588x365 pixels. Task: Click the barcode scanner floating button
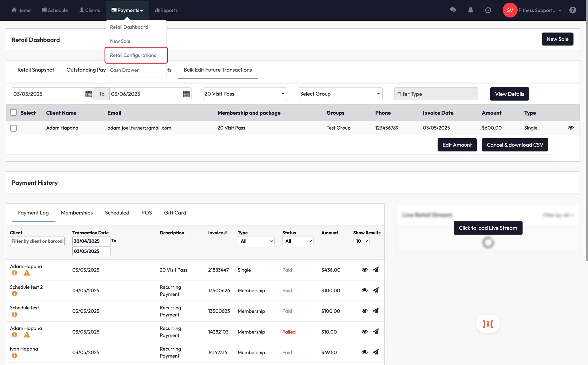pyautogui.click(x=488, y=324)
